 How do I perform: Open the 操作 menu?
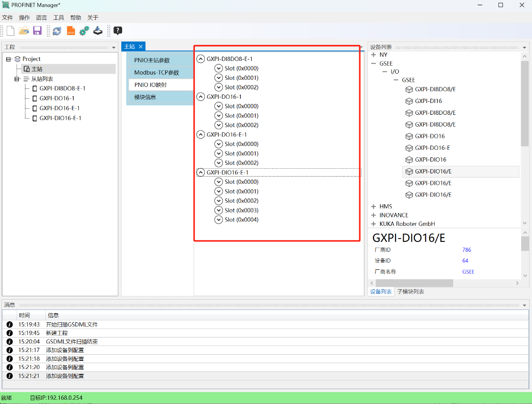tap(25, 17)
